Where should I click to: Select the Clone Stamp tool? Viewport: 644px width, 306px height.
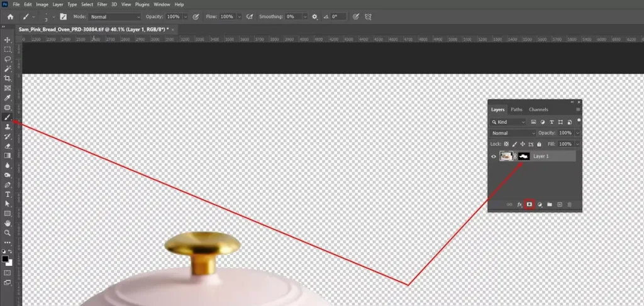[x=8, y=127]
